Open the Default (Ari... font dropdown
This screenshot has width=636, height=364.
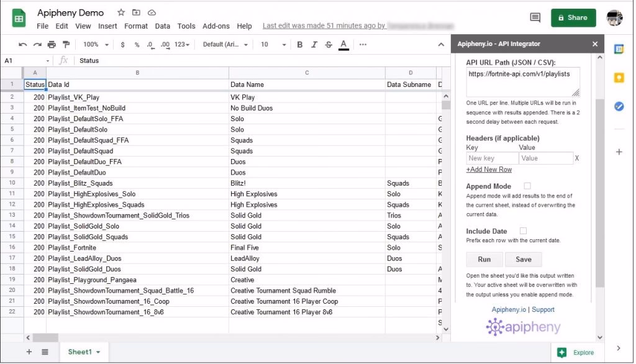coord(225,45)
